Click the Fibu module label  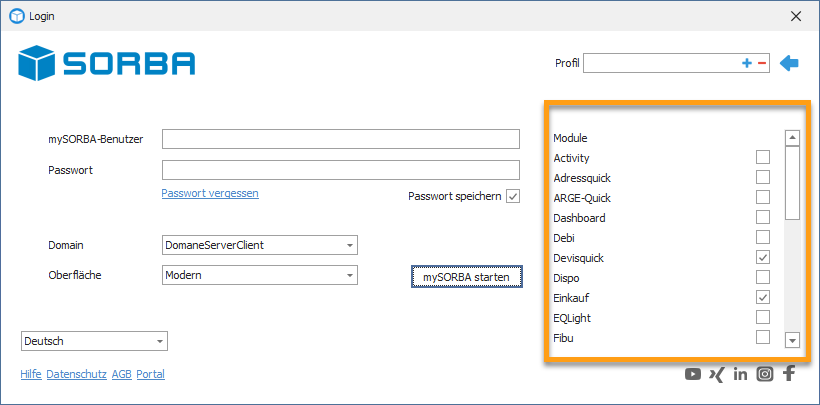tap(563, 338)
